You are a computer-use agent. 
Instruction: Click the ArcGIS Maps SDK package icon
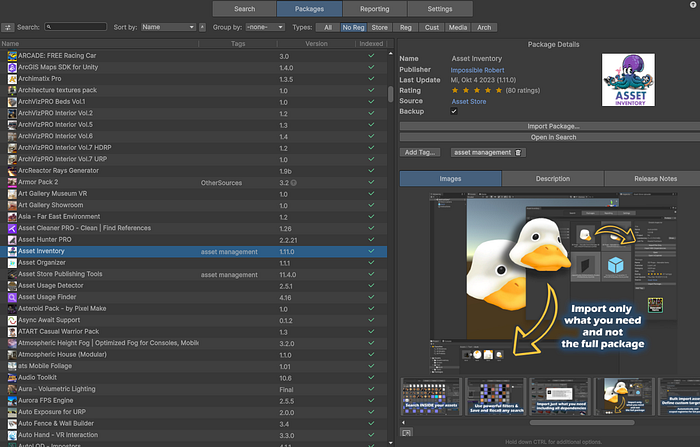pyautogui.click(x=11, y=67)
